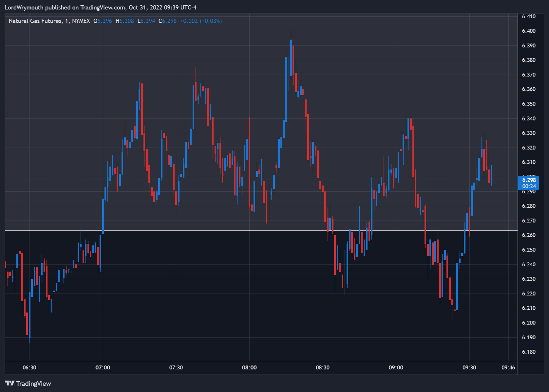This screenshot has height=392, width=549.
Task: Click the Natural Gas Futures symbol title
Action: tap(35, 21)
